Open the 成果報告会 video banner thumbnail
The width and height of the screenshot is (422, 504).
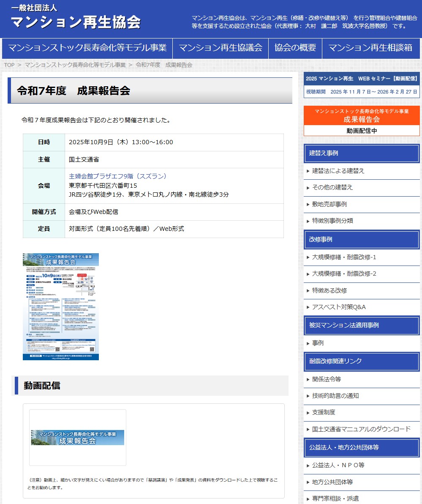pyautogui.click(x=78, y=438)
